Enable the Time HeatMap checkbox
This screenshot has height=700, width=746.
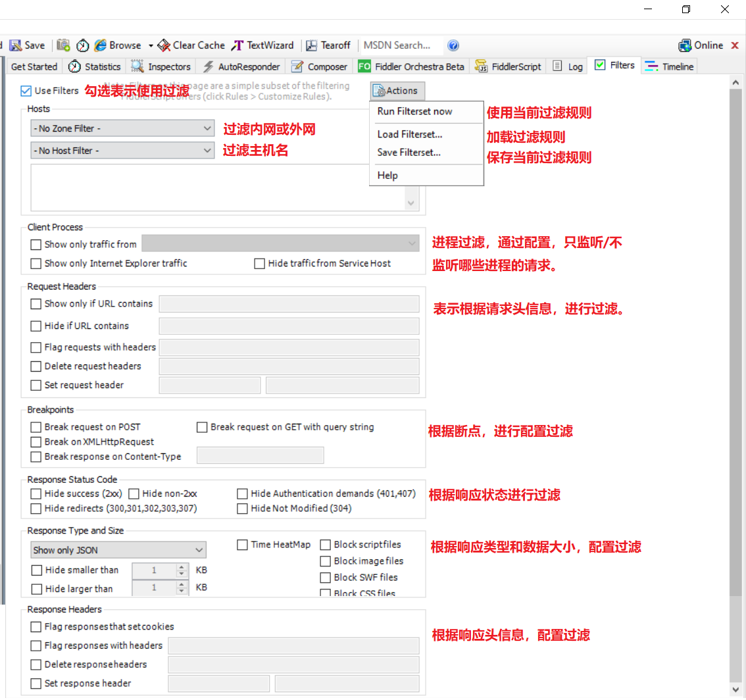pos(242,545)
